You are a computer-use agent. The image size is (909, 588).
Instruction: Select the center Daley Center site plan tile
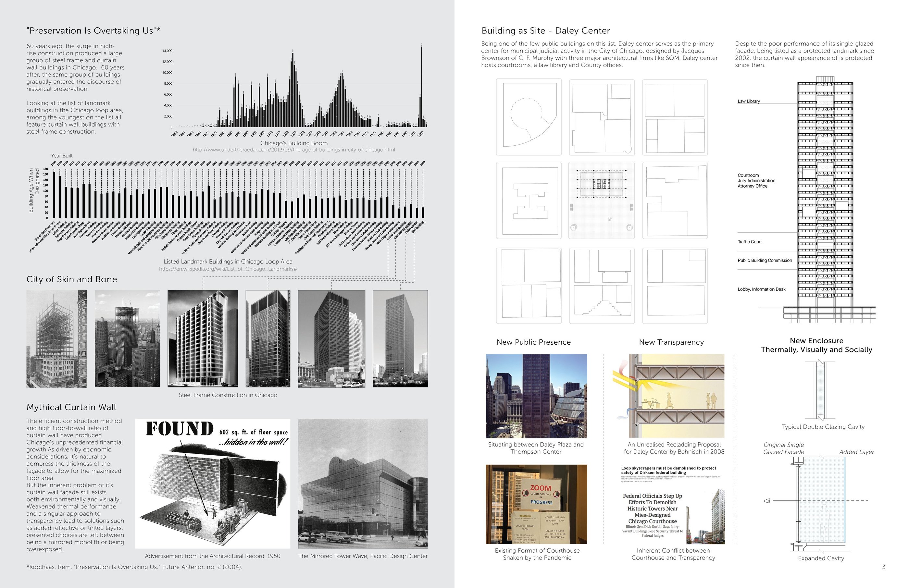(x=602, y=201)
